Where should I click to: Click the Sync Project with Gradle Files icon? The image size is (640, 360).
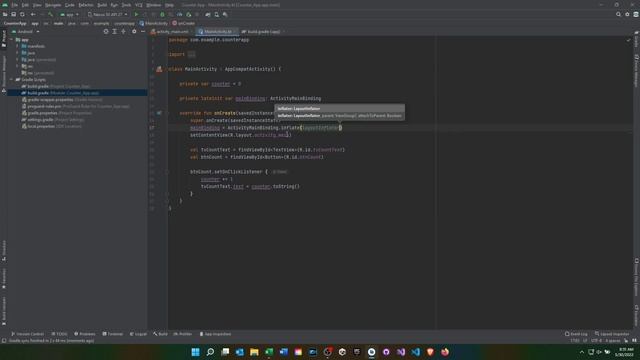point(208,14)
